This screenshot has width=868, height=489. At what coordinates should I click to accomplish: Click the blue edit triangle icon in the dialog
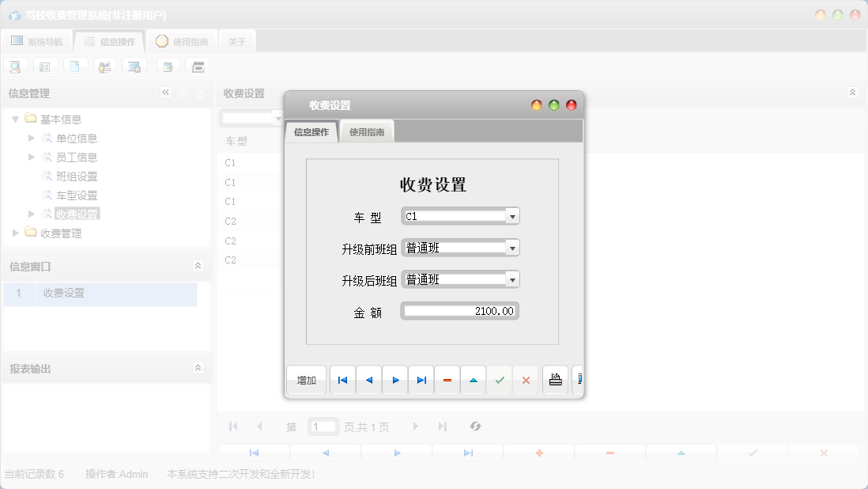click(473, 380)
